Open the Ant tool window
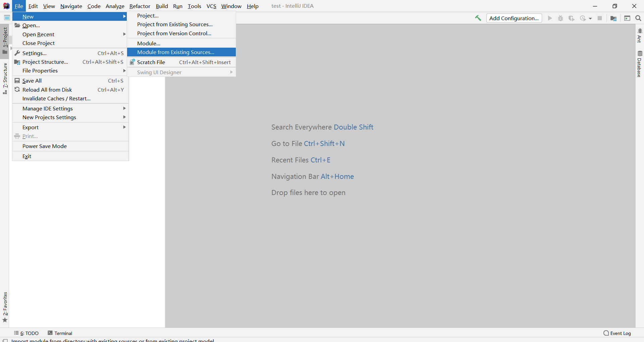This screenshot has height=342, width=644. (x=640, y=36)
